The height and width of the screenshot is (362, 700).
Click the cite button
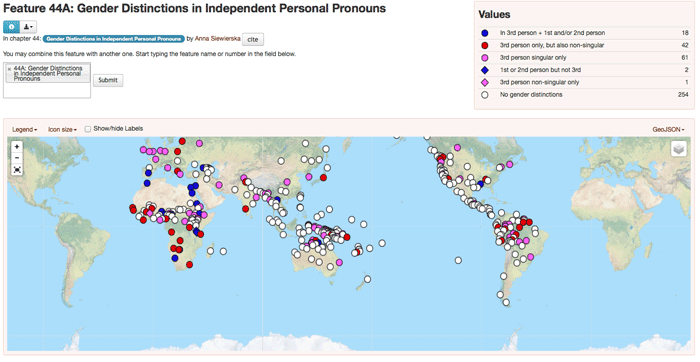pos(253,39)
